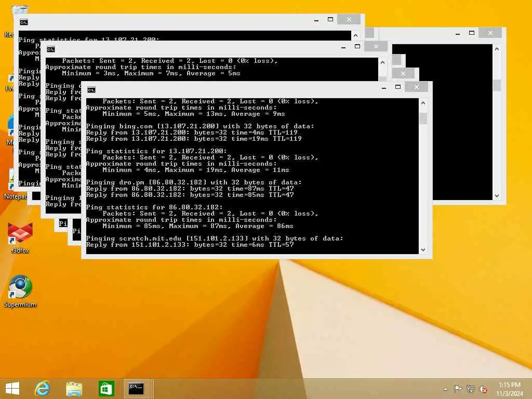Click 'Pinging bing.com [13.107.21.200]' line
The width and height of the screenshot is (532, 399).
click(200, 126)
